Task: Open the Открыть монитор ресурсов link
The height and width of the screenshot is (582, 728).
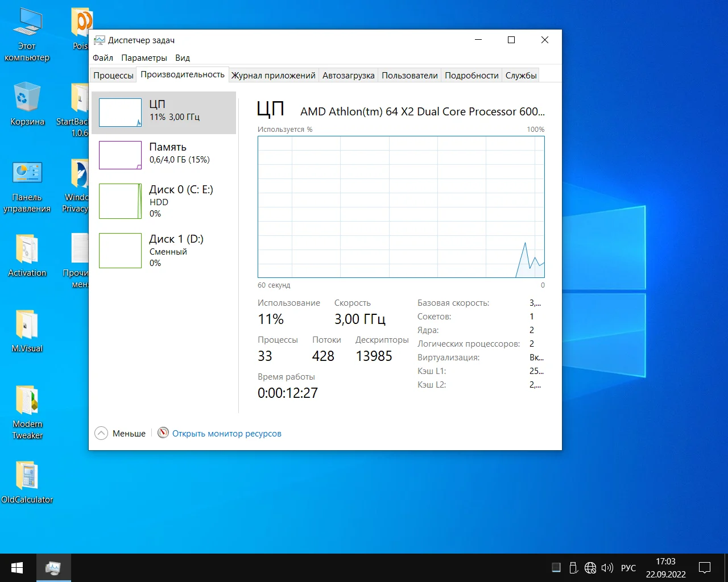Action: (x=226, y=434)
